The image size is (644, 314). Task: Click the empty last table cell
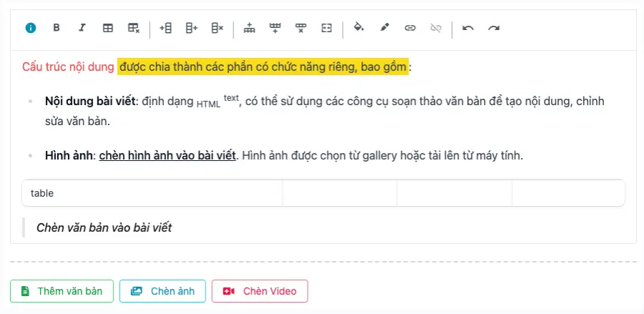point(568,193)
